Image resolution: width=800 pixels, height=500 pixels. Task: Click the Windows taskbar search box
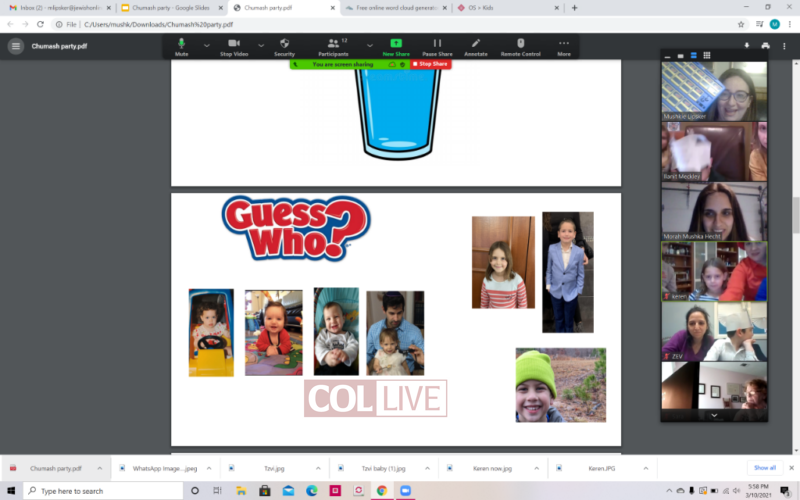point(100,491)
